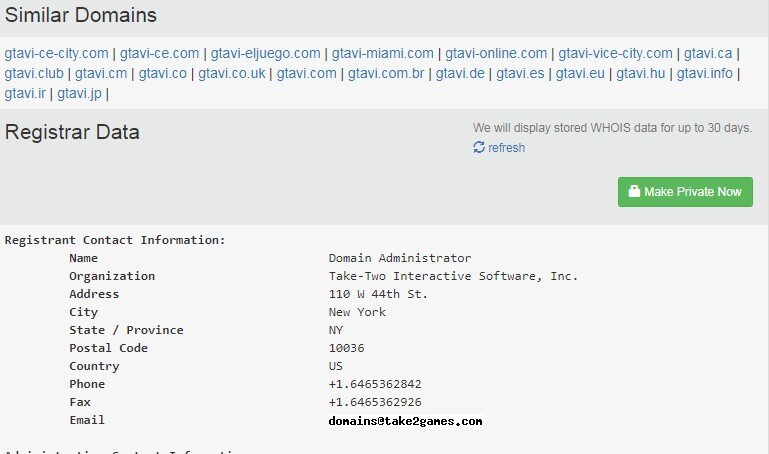The width and height of the screenshot is (769, 454).
Task: Click the New York city value
Action: [x=357, y=312]
